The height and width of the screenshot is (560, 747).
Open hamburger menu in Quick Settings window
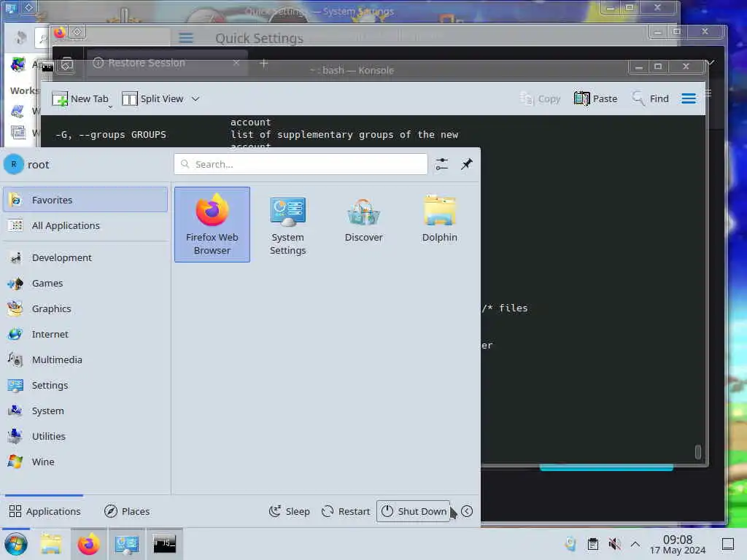pyautogui.click(x=186, y=38)
